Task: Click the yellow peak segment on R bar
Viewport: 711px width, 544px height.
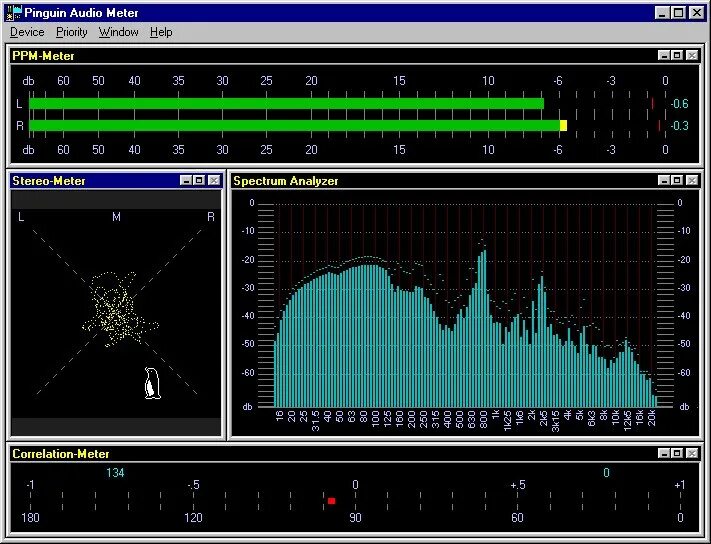Action: [x=564, y=126]
